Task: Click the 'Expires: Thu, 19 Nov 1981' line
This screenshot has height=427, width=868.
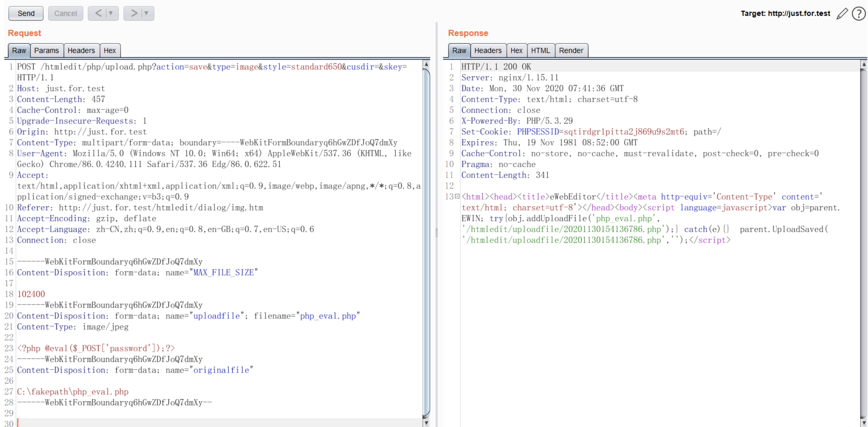Action: [550, 143]
